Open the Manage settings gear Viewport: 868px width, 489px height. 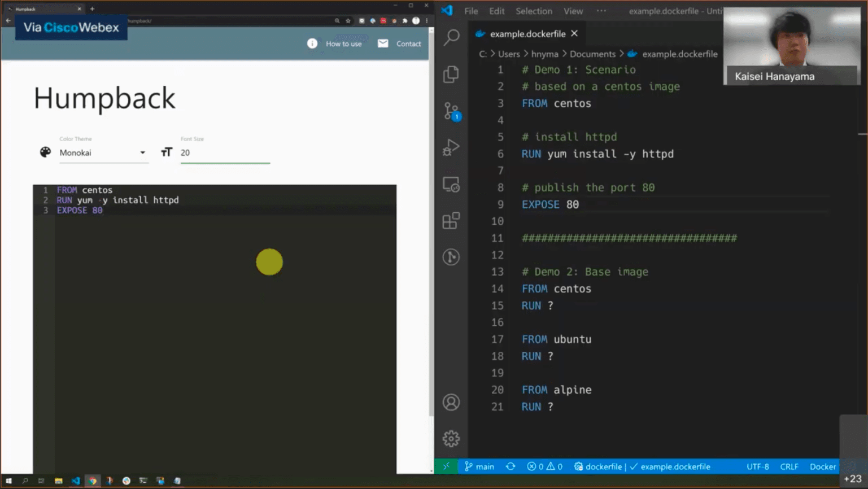[x=451, y=439]
